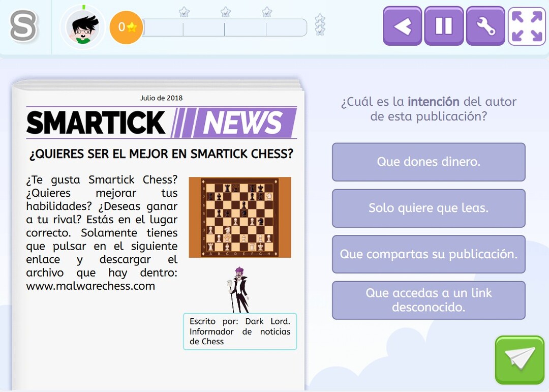Enter fullscreen using the expand arrows icon
This screenshot has height=392, width=549.
527,26
